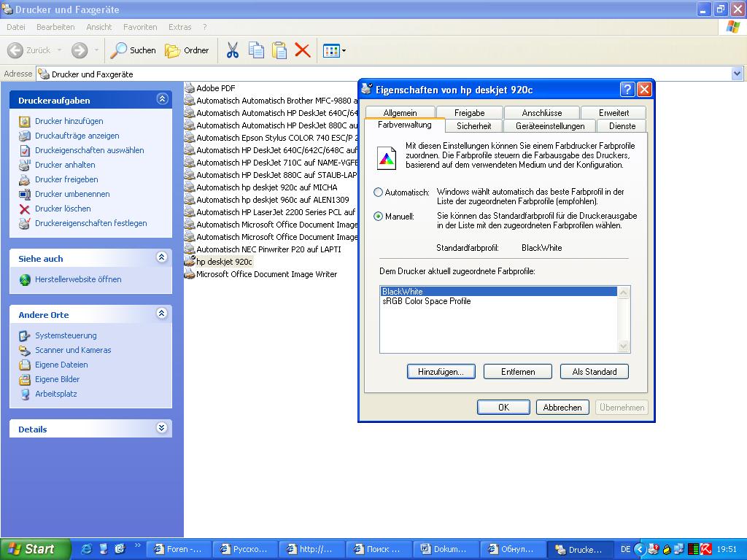Expand the Details panel
The height and width of the screenshot is (560, 747).
[x=162, y=429]
